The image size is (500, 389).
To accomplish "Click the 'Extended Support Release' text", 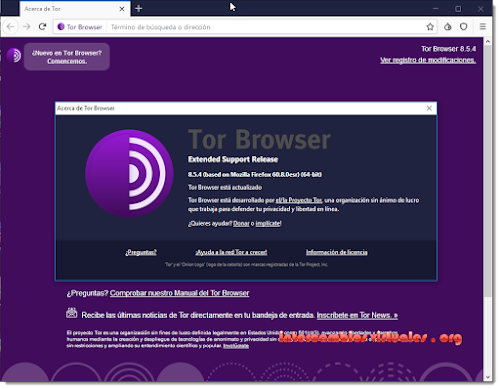I will 233,160.
